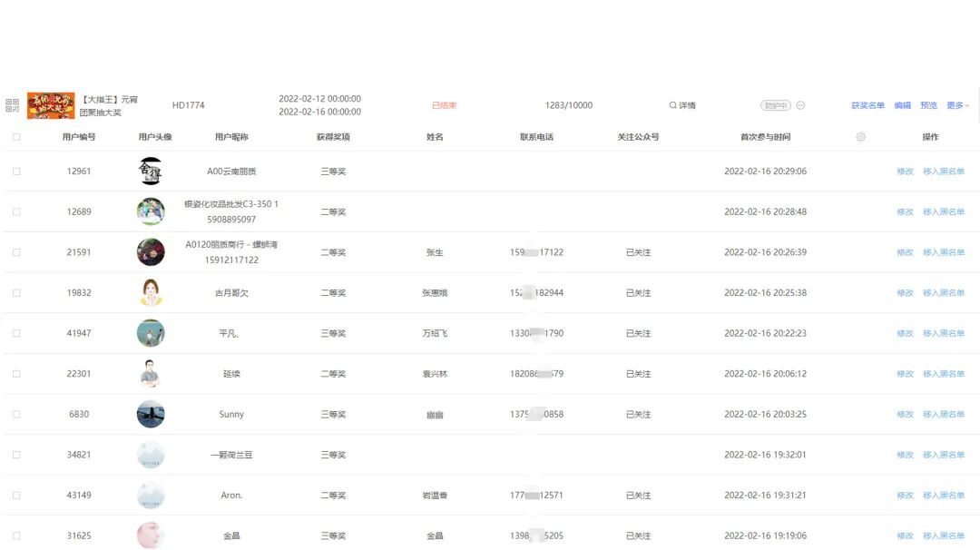Move user 21591 to blacklist
Image resolution: width=980 pixels, height=550 pixels.
click(x=944, y=252)
